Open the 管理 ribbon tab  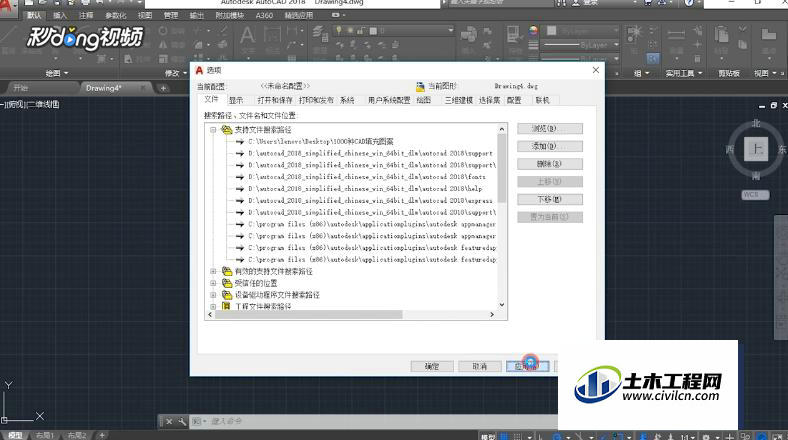(x=171, y=16)
